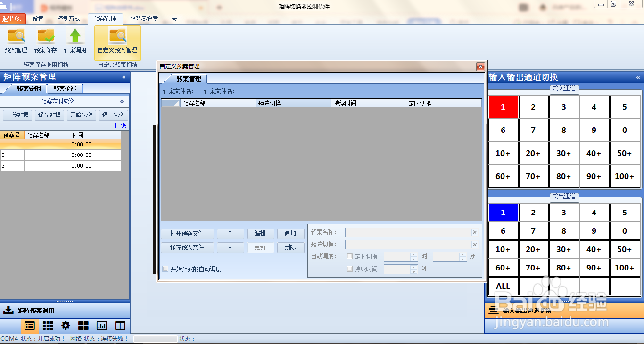Click the 停止轮巡 button

(114, 115)
